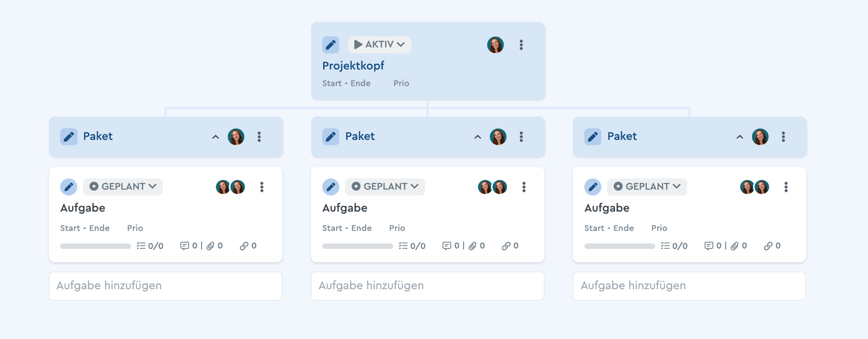The width and height of the screenshot is (868, 339).
Task: Click the link icon on left Aufgabe card
Action: pos(244,246)
